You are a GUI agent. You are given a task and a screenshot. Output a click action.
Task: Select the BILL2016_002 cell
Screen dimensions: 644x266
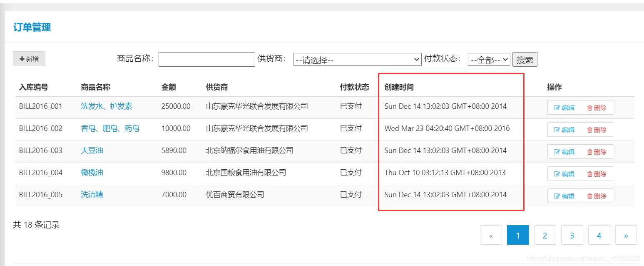point(41,128)
